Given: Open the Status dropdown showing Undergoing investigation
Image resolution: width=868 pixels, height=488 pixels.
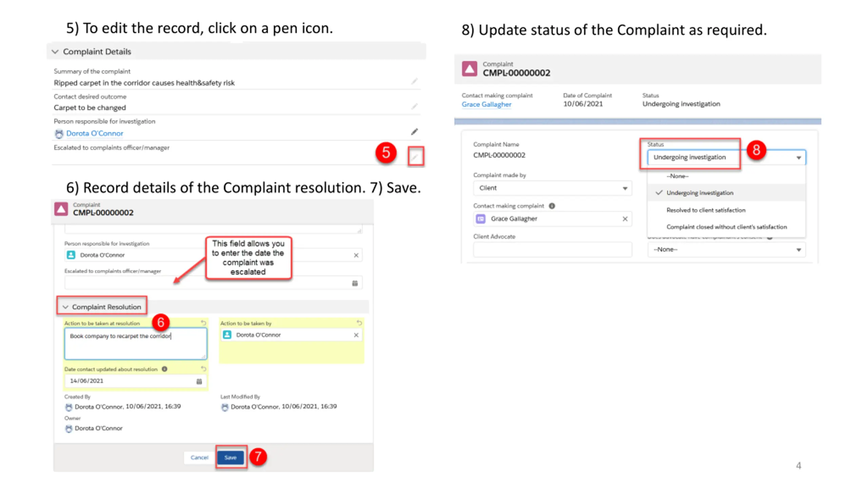Looking at the screenshot, I should (726, 157).
